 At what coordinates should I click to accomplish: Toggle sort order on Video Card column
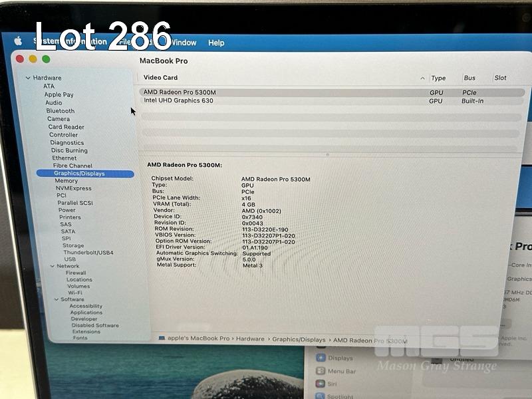click(422, 78)
